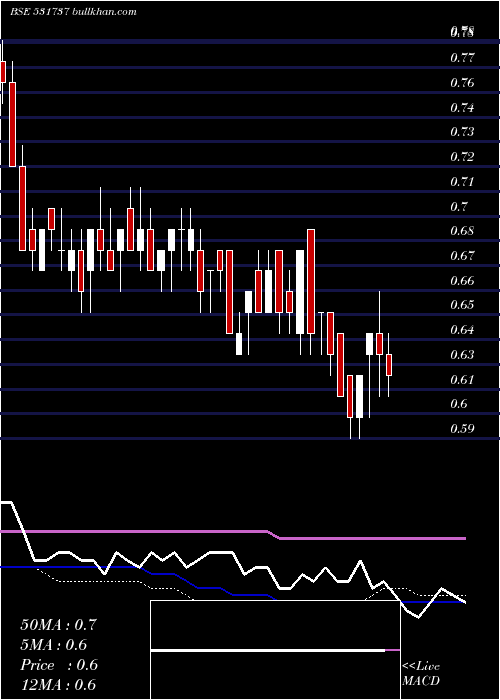Click the pink 50MA line in lower panel
The image size is (500, 700).
(232, 534)
